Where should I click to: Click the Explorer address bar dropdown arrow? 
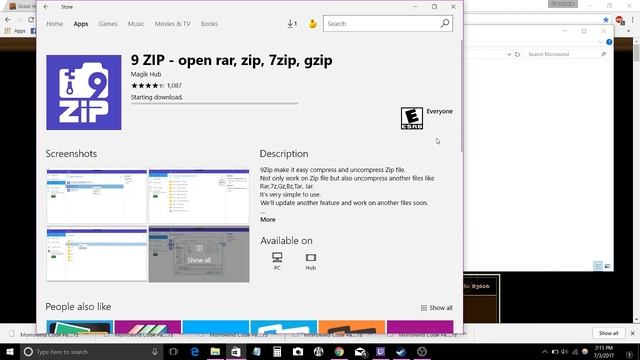click(x=509, y=54)
